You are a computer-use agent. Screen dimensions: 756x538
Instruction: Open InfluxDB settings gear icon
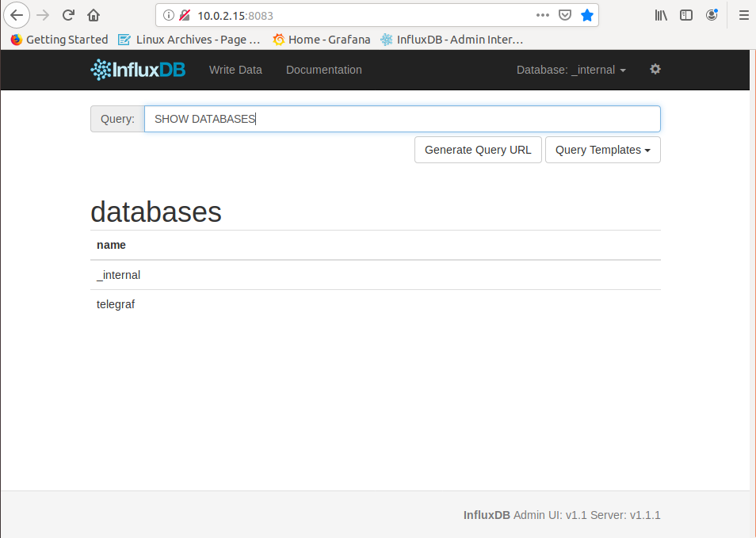pyautogui.click(x=655, y=70)
